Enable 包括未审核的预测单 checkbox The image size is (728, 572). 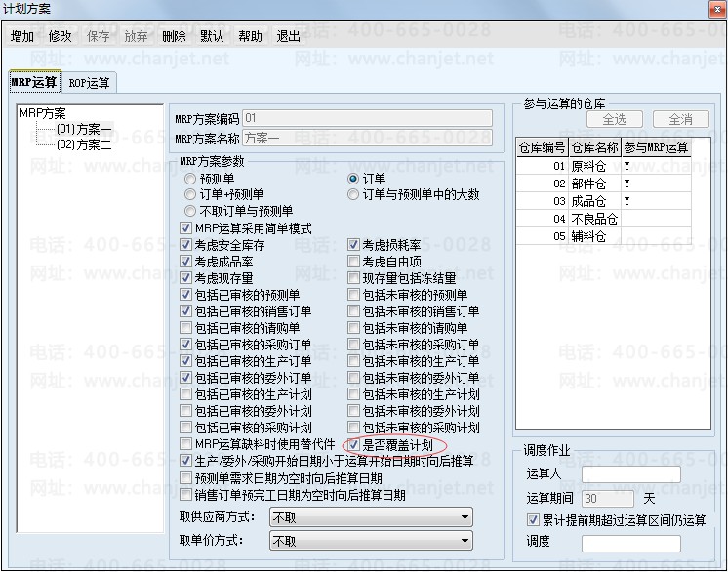353,295
